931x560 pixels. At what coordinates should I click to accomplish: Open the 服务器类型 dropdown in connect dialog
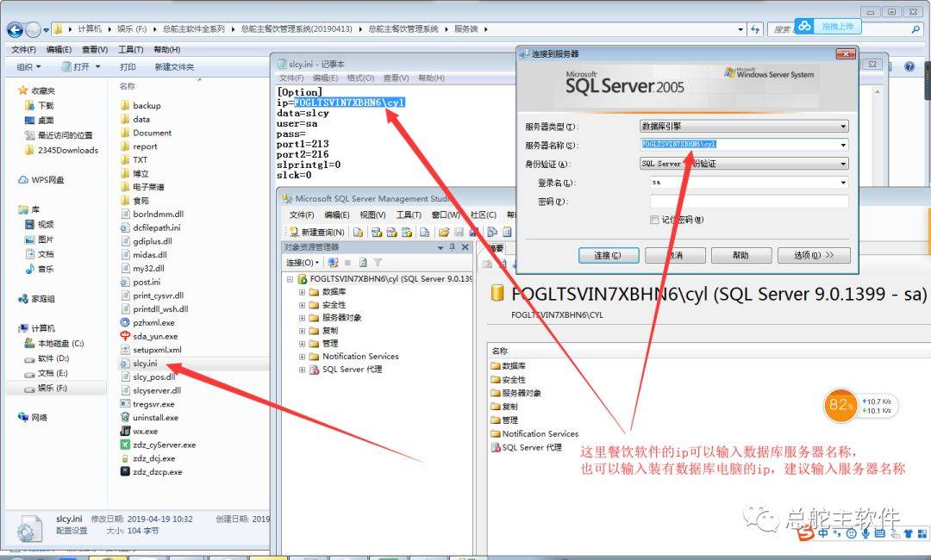click(843, 127)
